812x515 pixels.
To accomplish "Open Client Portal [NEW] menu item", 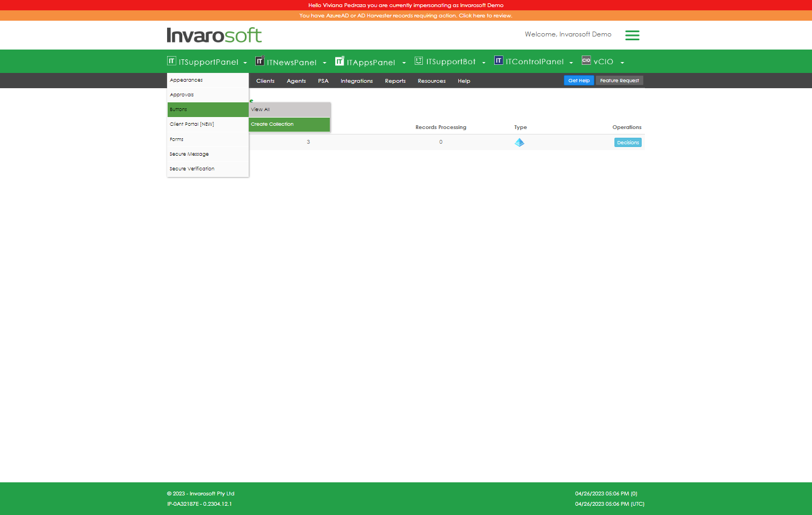I will click(208, 124).
